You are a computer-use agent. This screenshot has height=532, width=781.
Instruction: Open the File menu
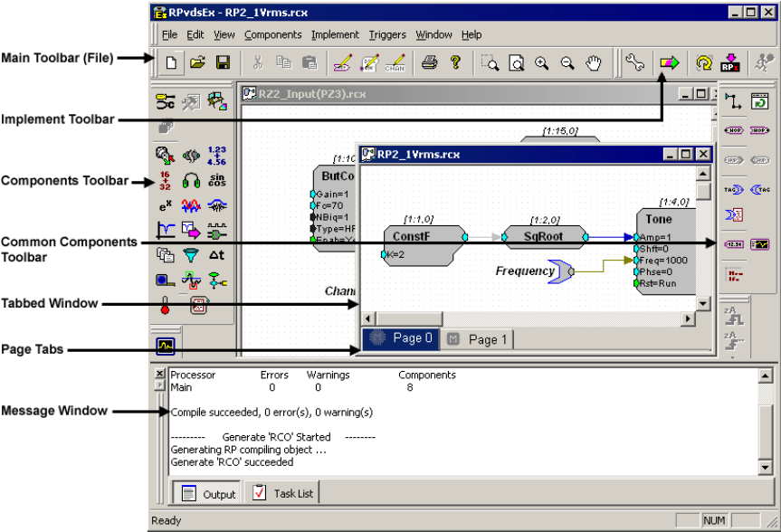(169, 35)
